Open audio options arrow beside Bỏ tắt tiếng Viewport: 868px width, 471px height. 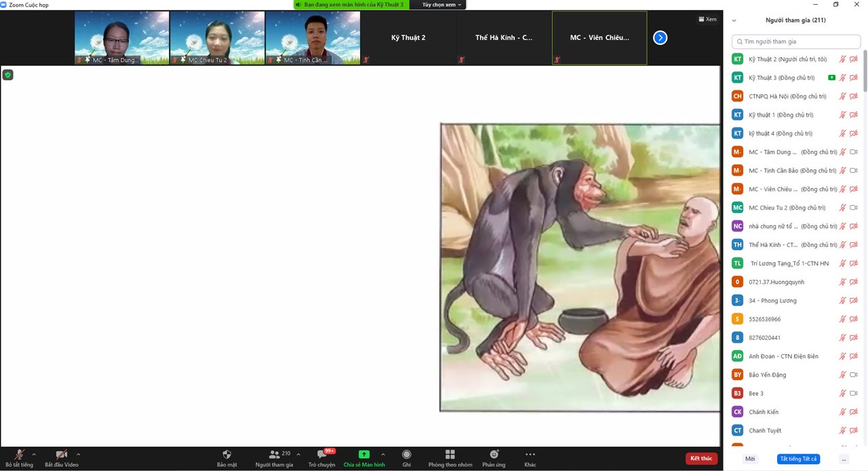tap(34, 454)
